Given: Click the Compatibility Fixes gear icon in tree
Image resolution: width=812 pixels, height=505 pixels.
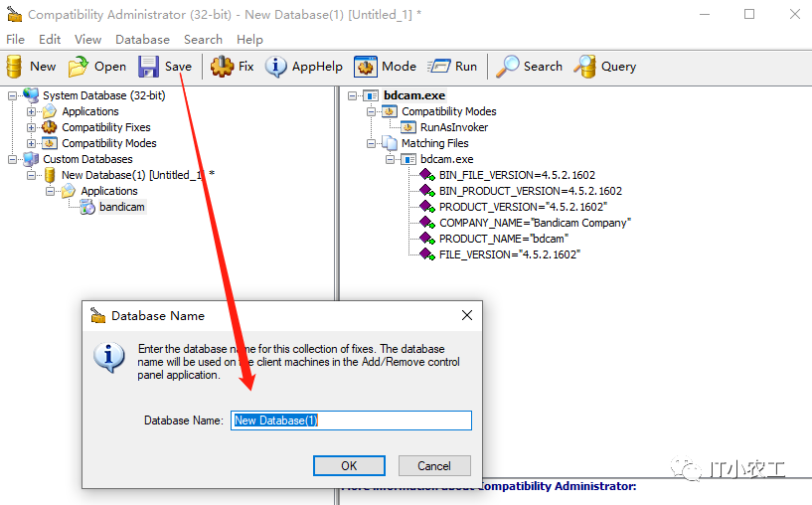Looking at the screenshot, I should click(x=49, y=127).
